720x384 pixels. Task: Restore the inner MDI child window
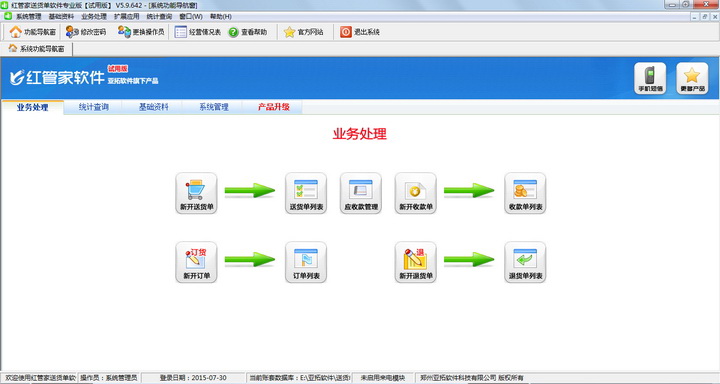(x=705, y=17)
